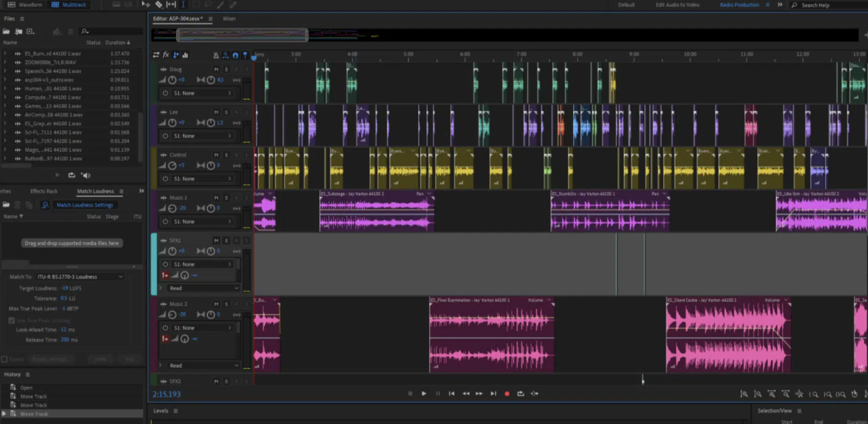Switch to Waveform view
The image size is (868, 424).
25,5
